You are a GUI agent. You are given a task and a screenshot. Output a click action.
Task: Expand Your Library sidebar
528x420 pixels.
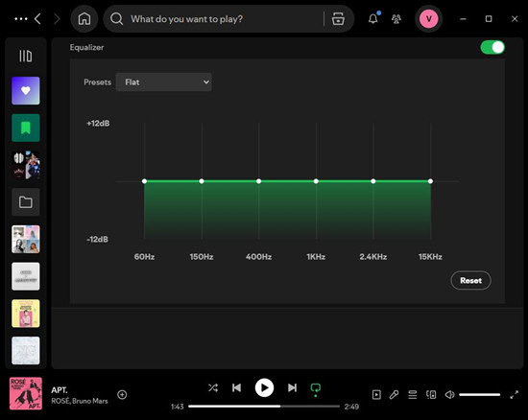(x=26, y=56)
